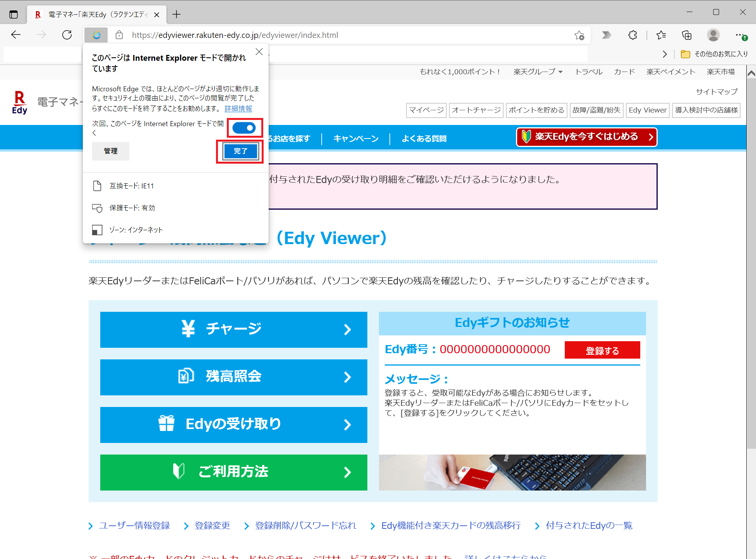The height and width of the screenshot is (559, 756).
Task: Open the Collections icon
Action: (x=687, y=35)
